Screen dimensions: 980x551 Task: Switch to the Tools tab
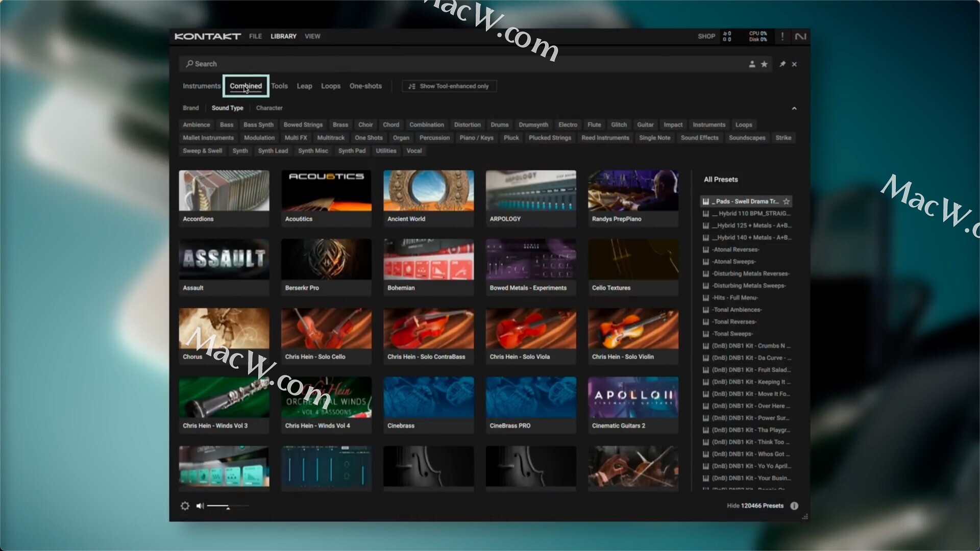pos(280,86)
